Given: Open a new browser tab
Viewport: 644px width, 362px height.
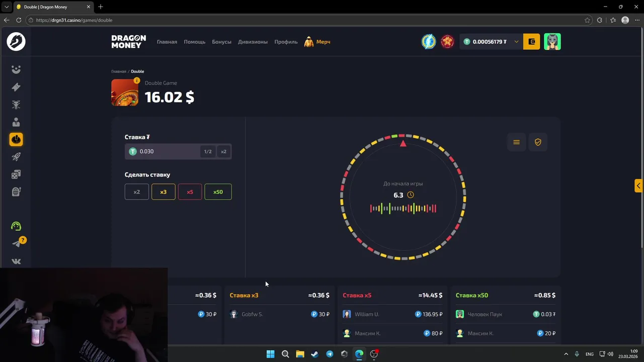Looking at the screenshot, I should tap(101, 7).
